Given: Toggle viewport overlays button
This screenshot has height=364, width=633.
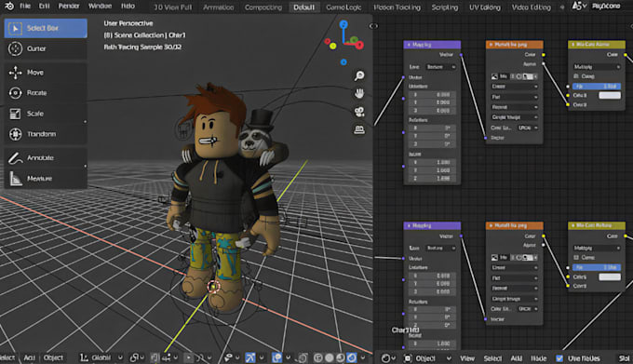Looking at the screenshot, I should click(x=277, y=357).
